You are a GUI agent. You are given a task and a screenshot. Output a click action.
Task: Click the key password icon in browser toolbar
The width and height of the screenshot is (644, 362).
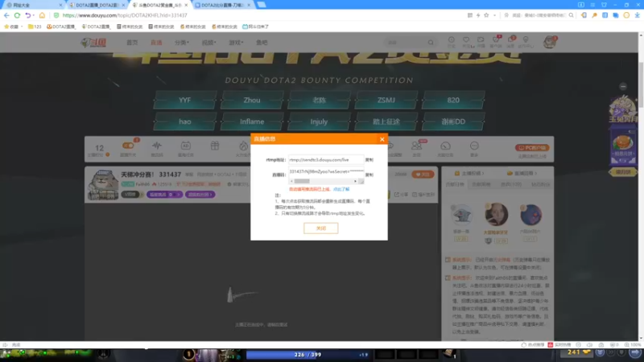[x=594, y=15]
